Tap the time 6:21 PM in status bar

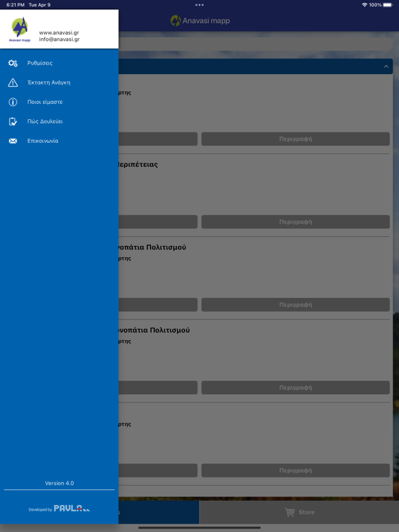tap(15, 5)
